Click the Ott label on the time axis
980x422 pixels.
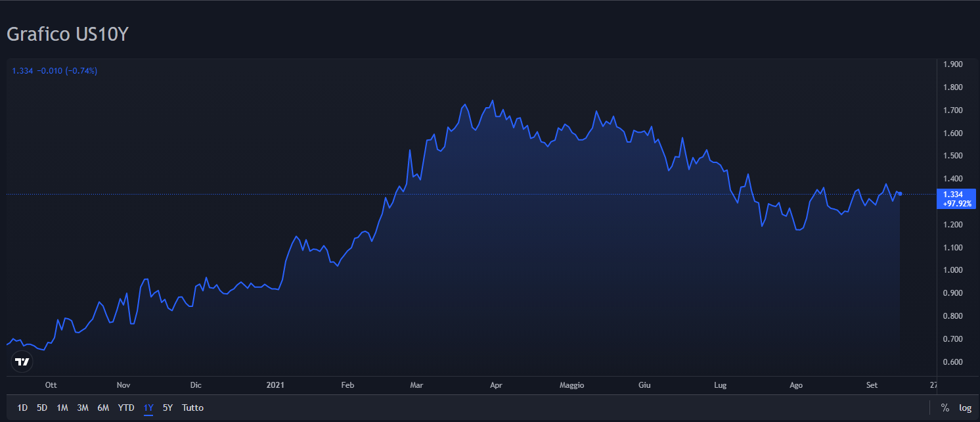(x=51, y=385)
